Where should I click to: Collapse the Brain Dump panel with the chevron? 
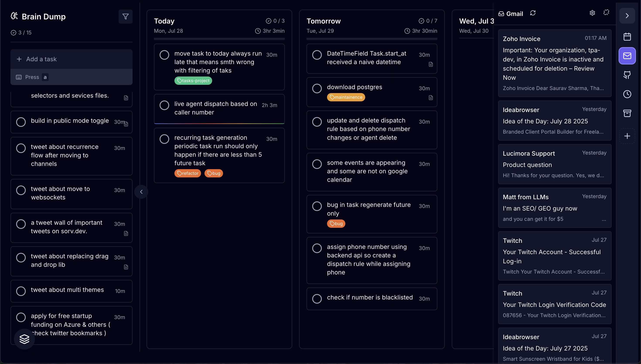pos(141,192)
